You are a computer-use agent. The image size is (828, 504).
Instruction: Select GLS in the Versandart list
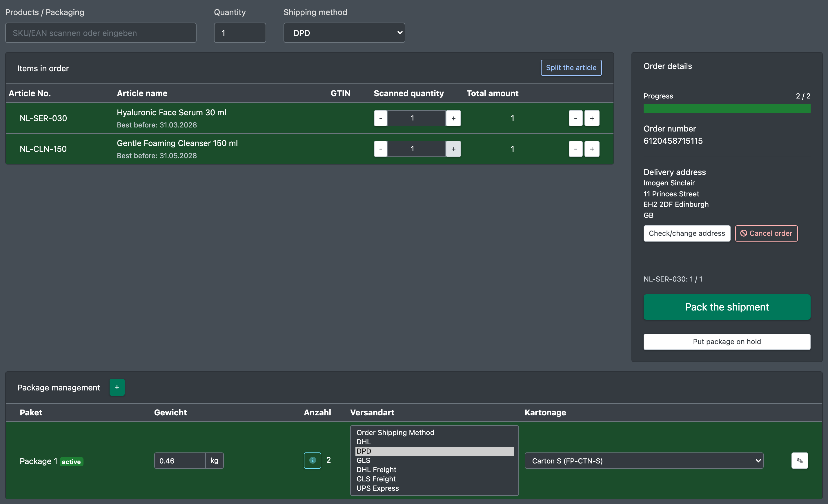click(x=434, y=460)
